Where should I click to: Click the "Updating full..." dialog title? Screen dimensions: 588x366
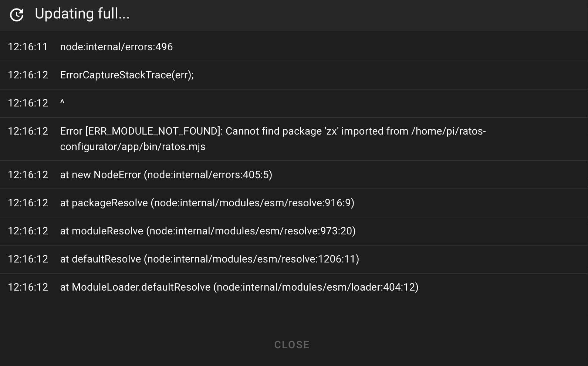(82, 14)
